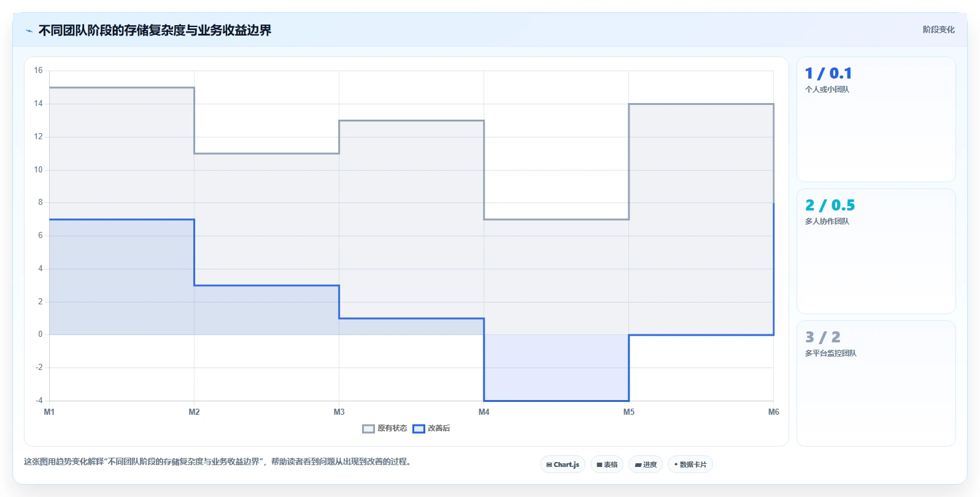Toggle the 原有状态 legend swatch
The width and height of the screenshot is (980, 497).
pos(368,429)
